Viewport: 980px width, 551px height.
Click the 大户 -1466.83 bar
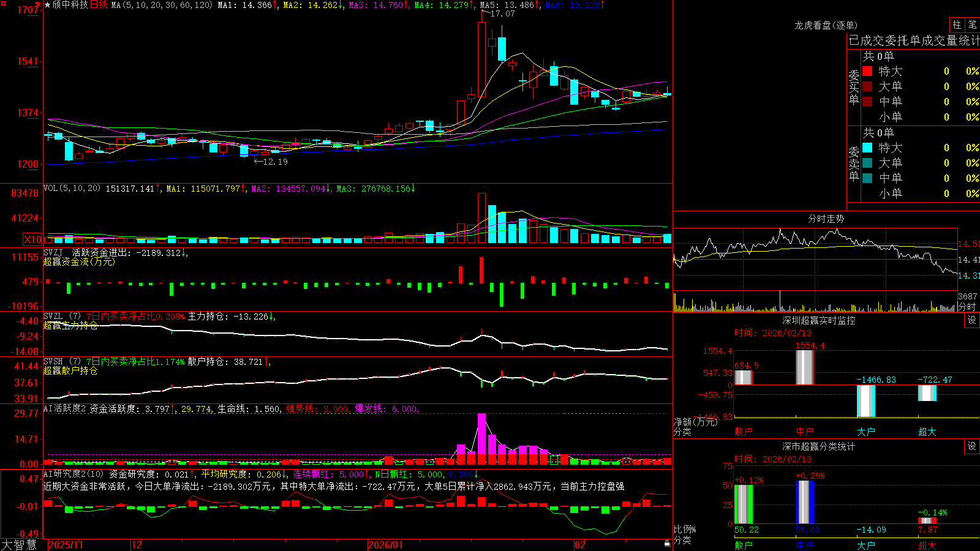(x=866, y=401)
